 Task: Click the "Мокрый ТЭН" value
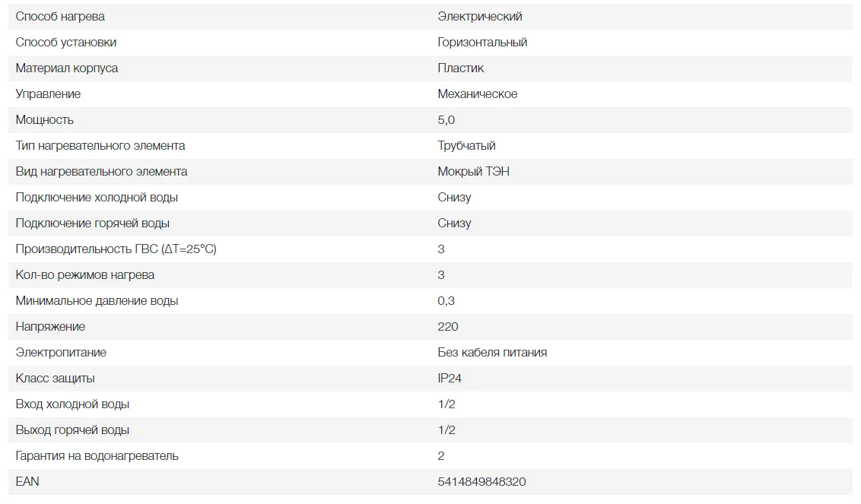tap(474, 172)
